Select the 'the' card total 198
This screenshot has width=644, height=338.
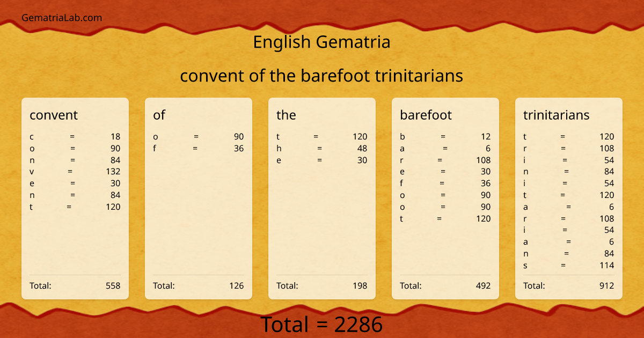click(x=360, y=285)
